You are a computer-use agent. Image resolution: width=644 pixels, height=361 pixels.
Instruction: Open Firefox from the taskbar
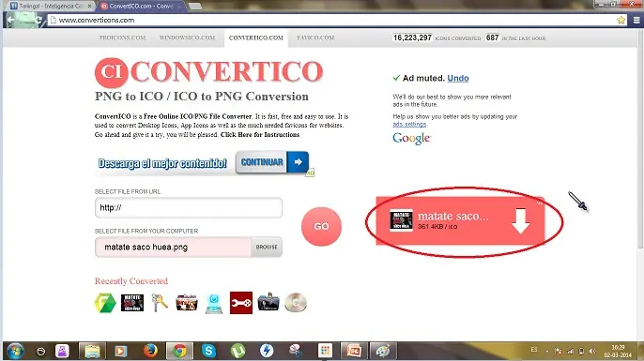click(150, 351)
